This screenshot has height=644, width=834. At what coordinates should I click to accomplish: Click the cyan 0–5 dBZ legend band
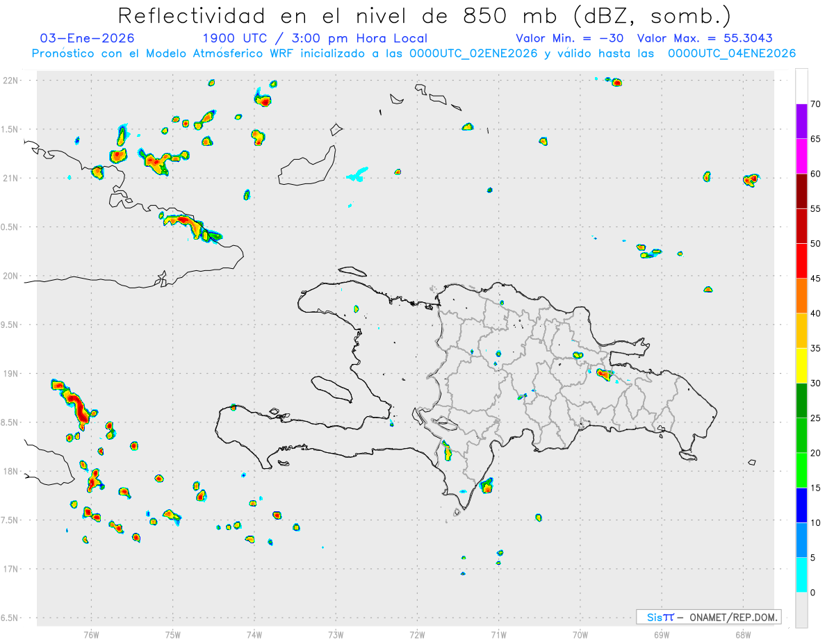tap(802, 575)
